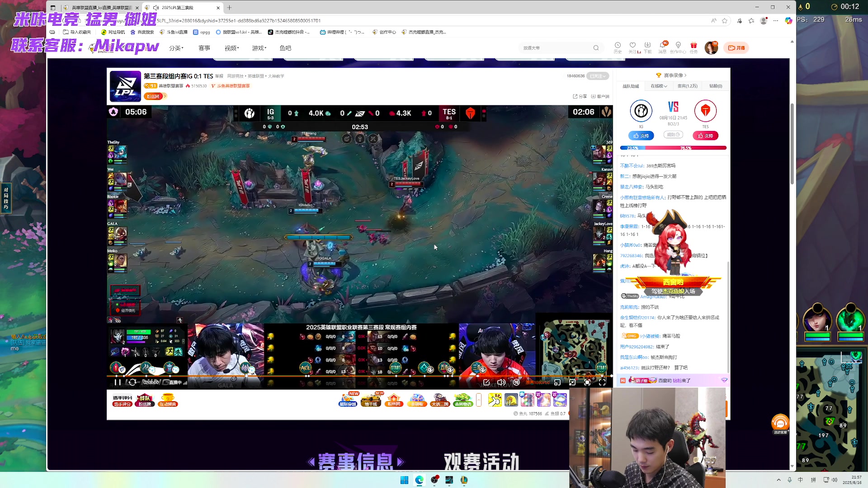
Task: Switch to the 战队助威 tab
Action: click(631, 86)
